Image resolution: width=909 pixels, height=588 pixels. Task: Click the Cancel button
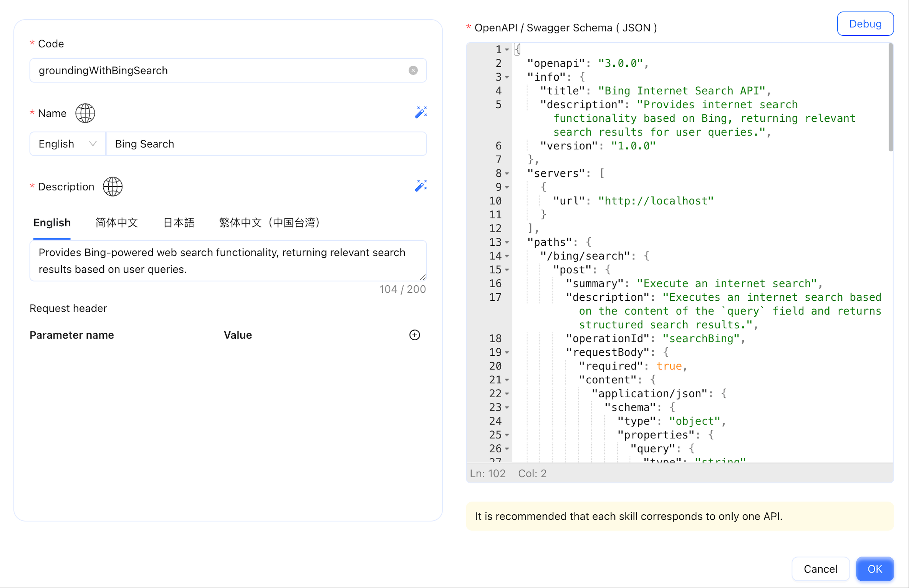pos(820,569)
